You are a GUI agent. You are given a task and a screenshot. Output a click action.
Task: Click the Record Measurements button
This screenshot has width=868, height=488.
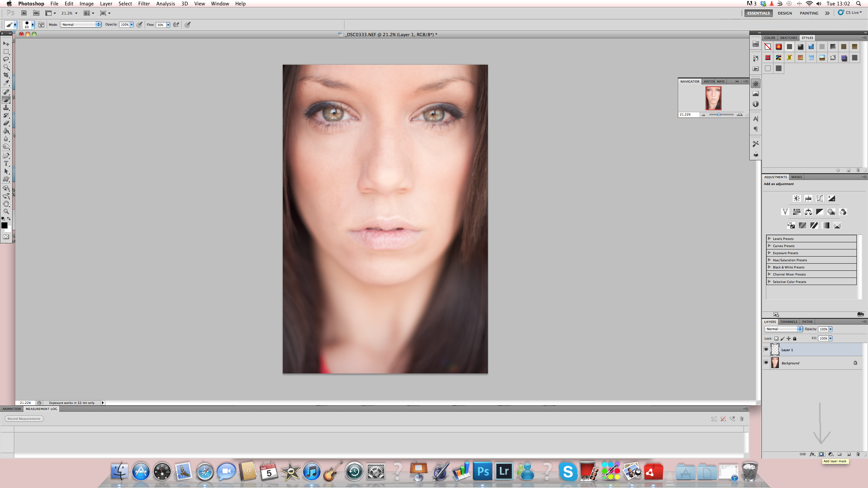point(24,419)
